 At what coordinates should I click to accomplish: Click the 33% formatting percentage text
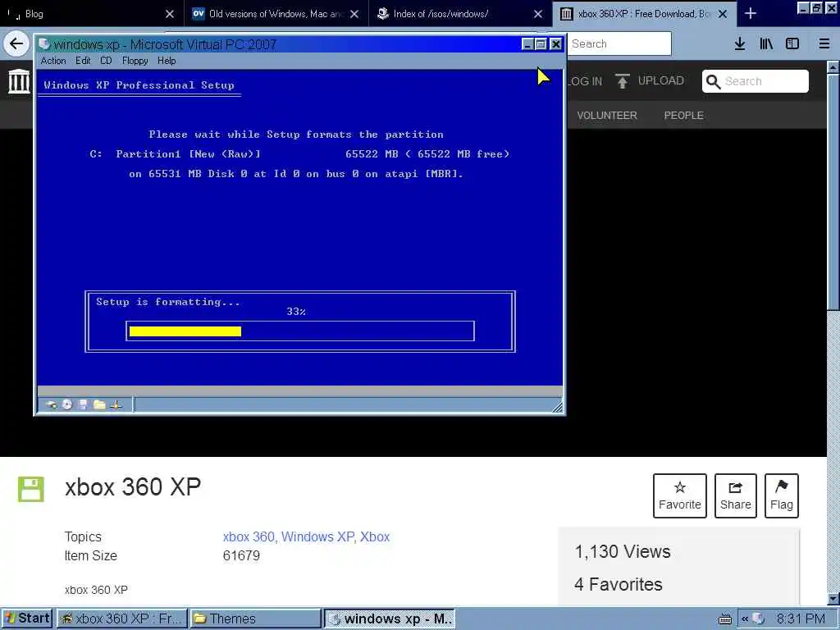pos(296,311)
